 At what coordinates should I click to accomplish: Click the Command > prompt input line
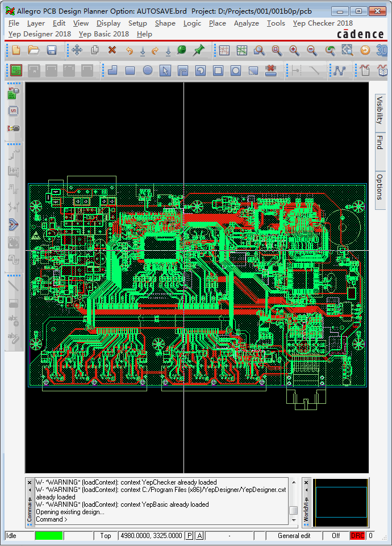click(162, 519)
